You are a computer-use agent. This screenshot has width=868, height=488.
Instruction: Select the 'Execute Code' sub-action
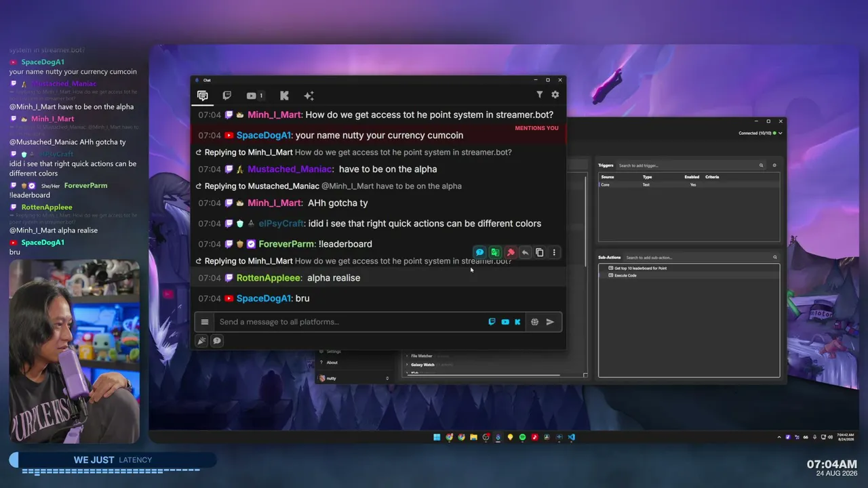[625, 275]
